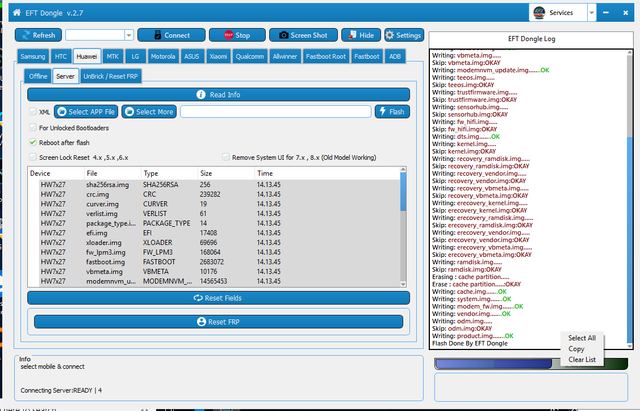The width and height of the screenshot is (640, 411).
Task: Click file list scroll down arrow
Action: (403, 284)
